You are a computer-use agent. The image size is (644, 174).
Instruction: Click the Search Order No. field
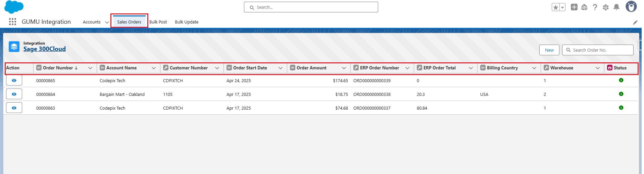coord(598,50)
